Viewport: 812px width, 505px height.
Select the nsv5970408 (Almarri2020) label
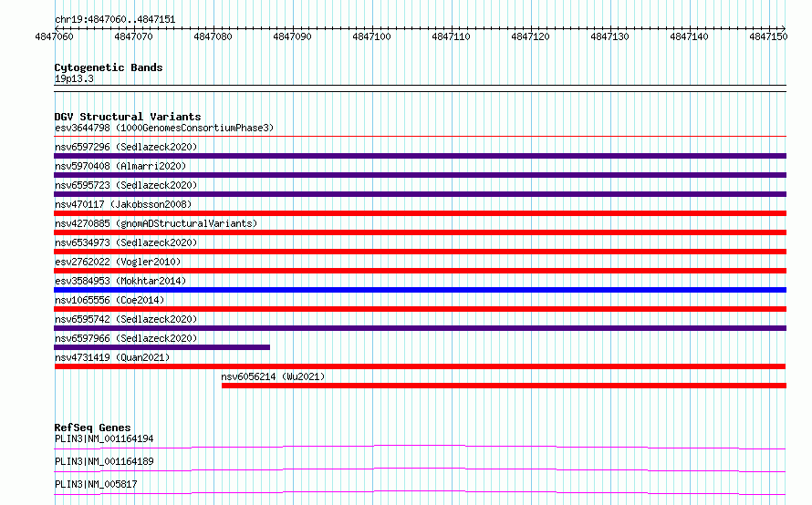(x=120, y=166)
